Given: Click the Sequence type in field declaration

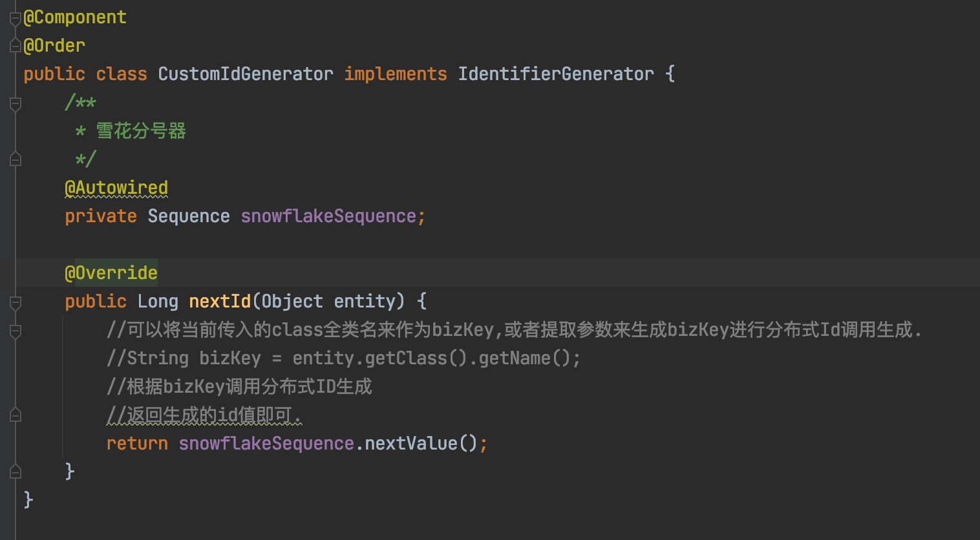Looking at the screenshot, I should tap(188, 216).
